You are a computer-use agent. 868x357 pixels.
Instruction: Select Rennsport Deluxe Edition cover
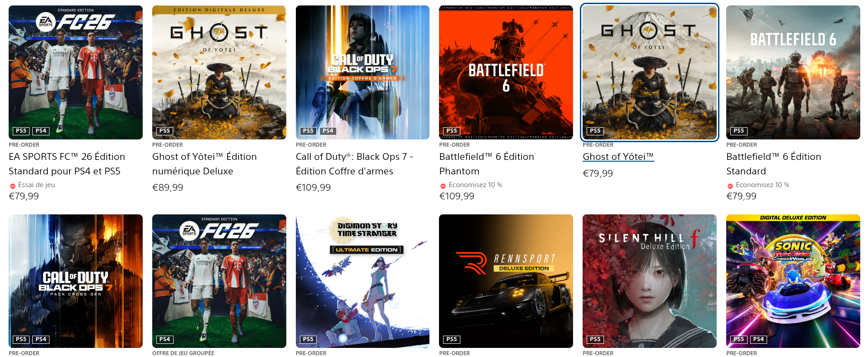506,281
